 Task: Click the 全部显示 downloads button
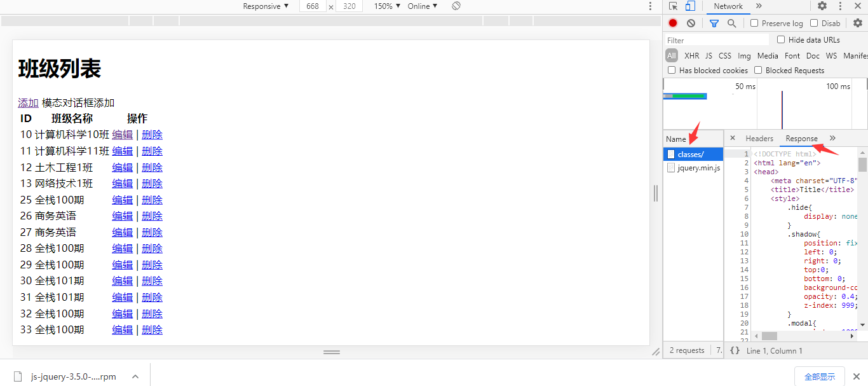tap(819, 376)
